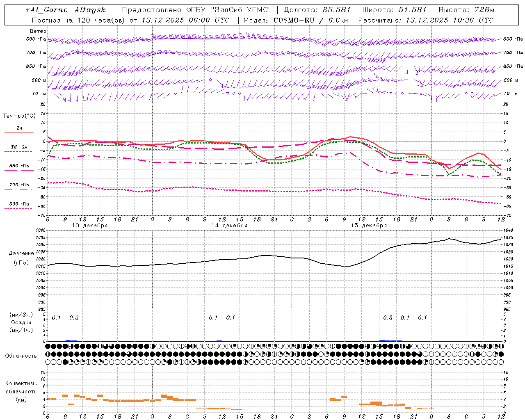This screenshot has height=420, width=525.
Task: Click the Тем-ра(°C) panel label
Action: coord(19,116)
